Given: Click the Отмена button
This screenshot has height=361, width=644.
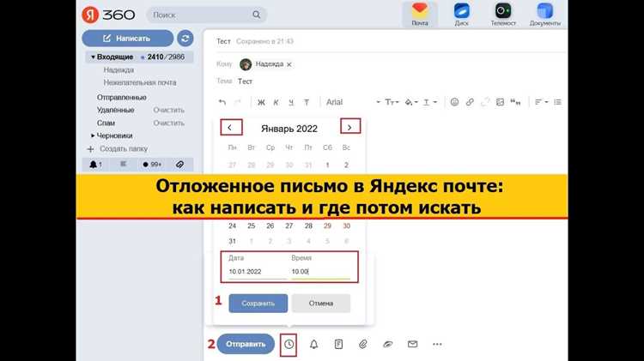Looking at the screenshot, I should 321,304.
